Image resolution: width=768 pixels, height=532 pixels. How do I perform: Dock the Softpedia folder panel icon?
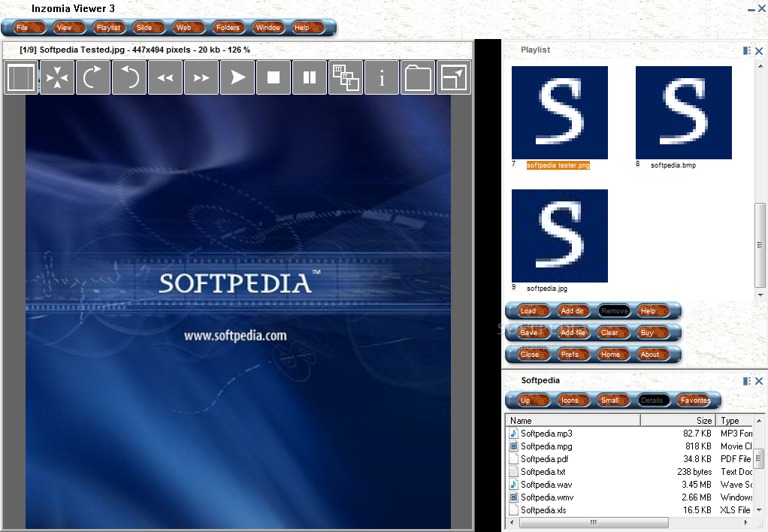click(x=747, y=381)
